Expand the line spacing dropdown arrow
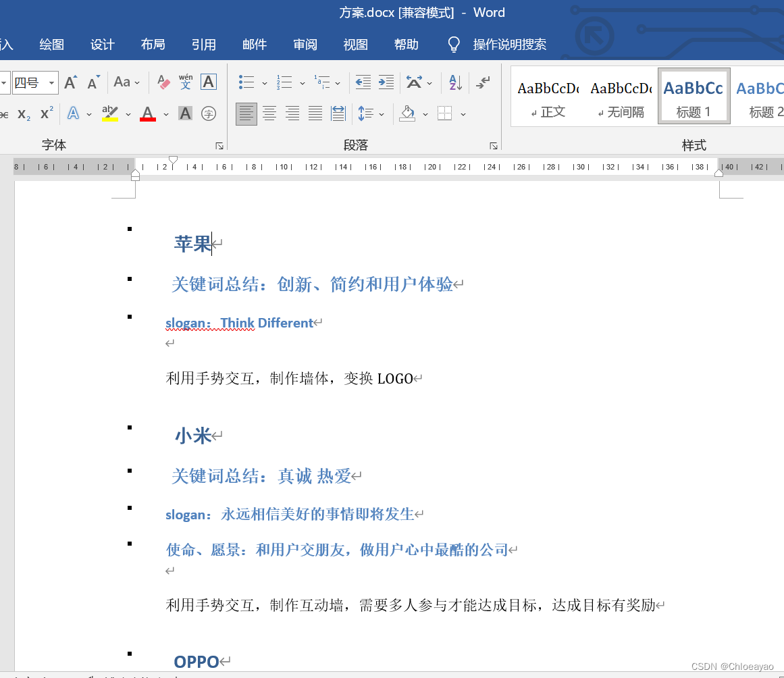 pyautogui.click(x=382, y=115)
